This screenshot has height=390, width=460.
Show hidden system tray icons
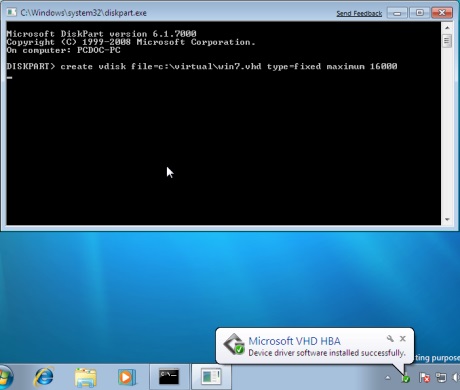point(388,378)
